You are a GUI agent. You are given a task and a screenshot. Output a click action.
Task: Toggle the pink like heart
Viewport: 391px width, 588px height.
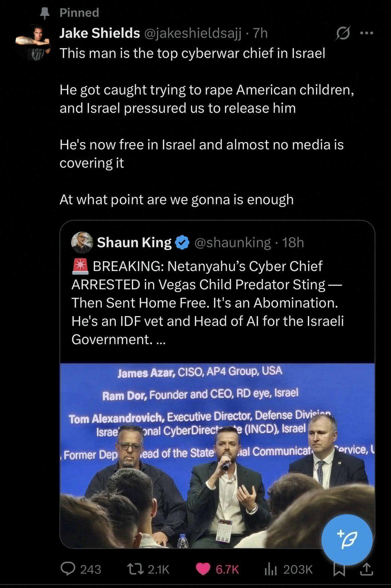(x=203, y=569)
